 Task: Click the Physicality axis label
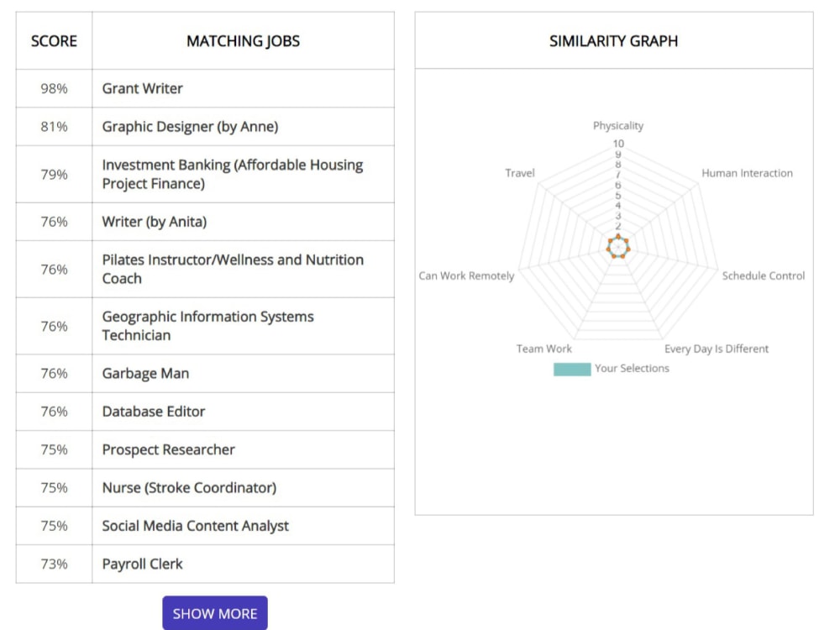[618, 125]
